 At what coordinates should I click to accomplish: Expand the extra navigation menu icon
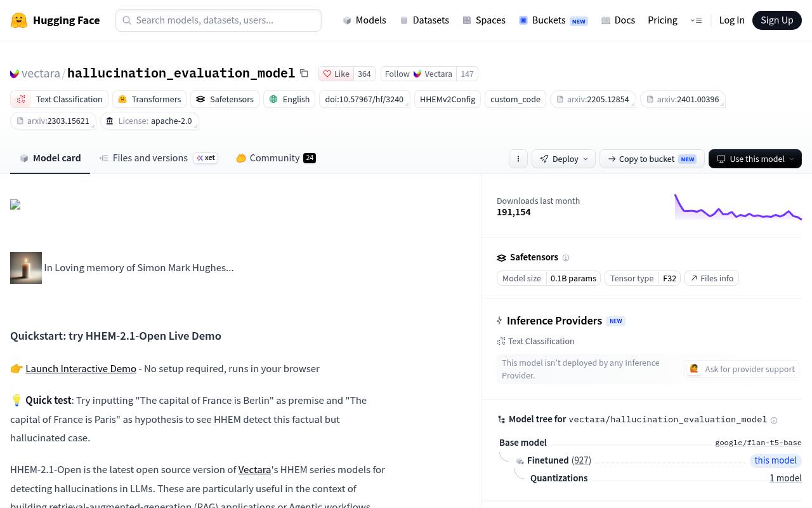tap(696, 20)
